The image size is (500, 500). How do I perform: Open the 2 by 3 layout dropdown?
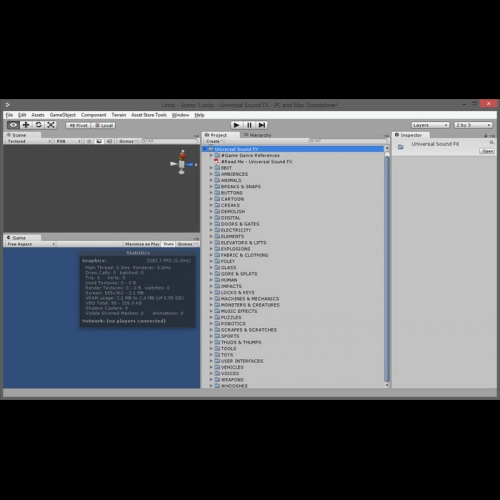coord(473,125)
